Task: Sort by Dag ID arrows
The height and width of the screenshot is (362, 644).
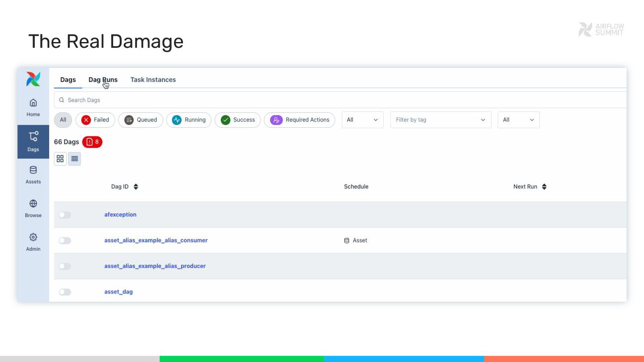Action: 136,187
